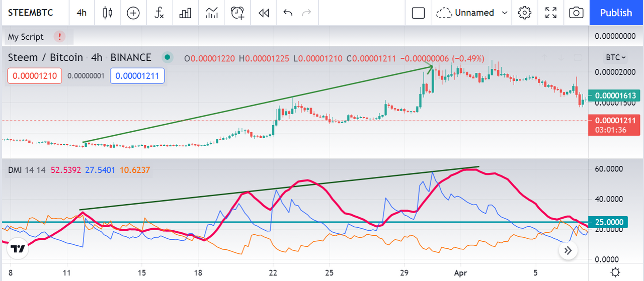Click the DMI value 10.6237
Viewport: 644px width, 281px height.
click(x=134, y=170)
